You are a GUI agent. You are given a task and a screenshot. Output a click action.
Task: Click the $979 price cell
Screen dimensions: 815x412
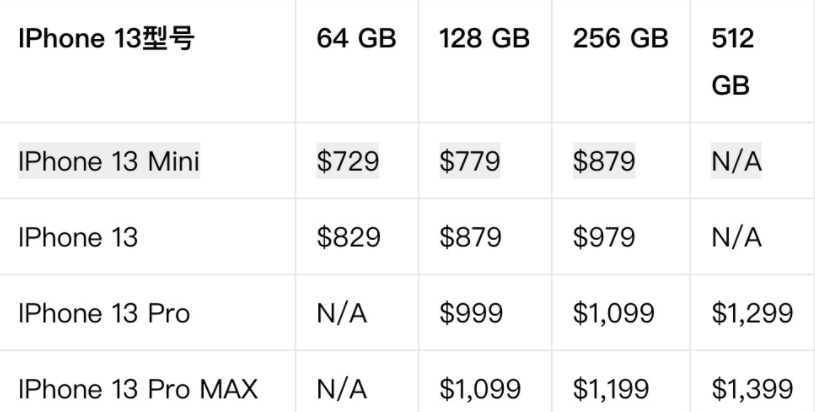tap(604, 237)
